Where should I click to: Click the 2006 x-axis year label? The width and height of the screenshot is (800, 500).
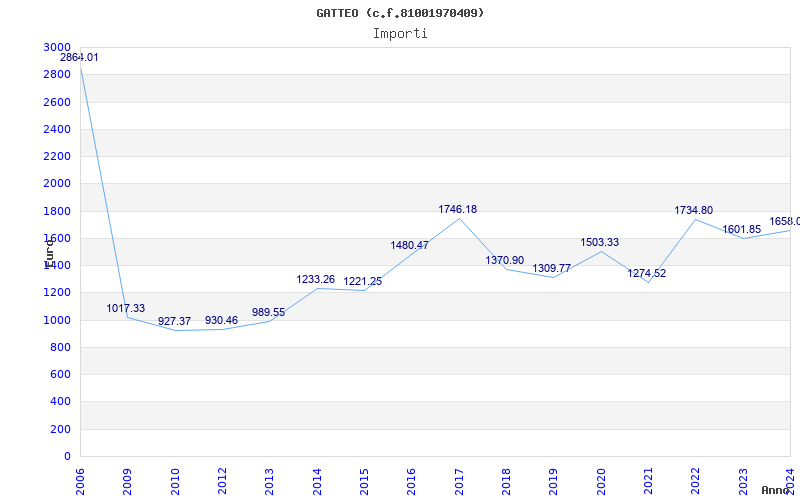(80, 482)
